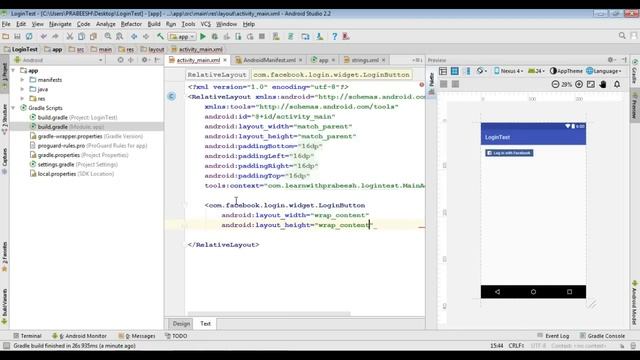Click the green Run app button
Viewport: 640px width, 360px height.
[202, 36]
